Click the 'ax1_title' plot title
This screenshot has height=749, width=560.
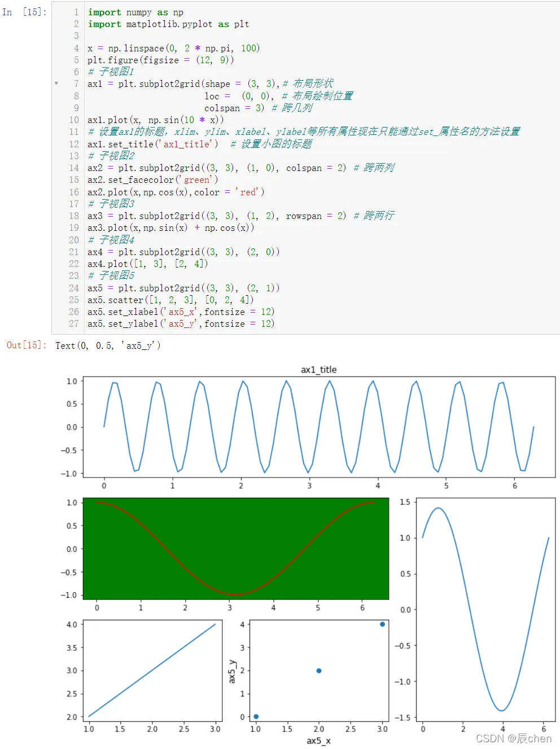[x=319, y=370]
